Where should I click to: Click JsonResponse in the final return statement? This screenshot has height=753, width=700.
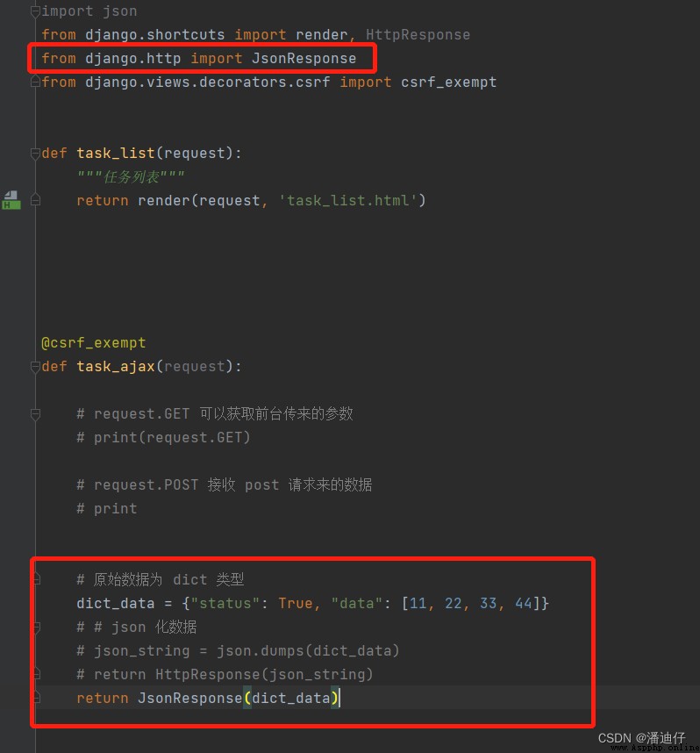[190, 698]
